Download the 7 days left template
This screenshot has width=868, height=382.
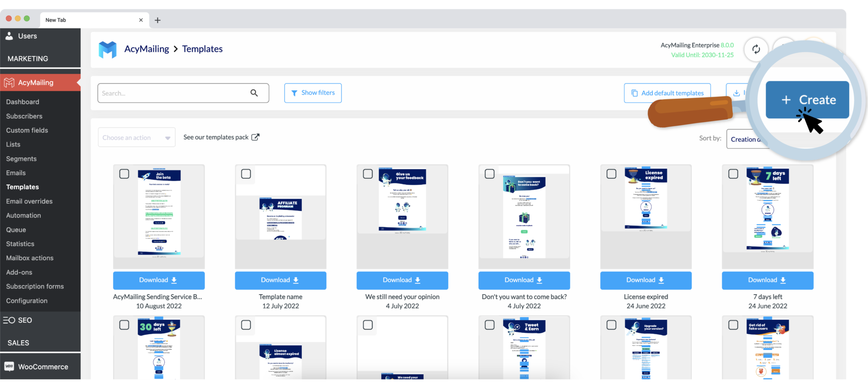[768, 280]
